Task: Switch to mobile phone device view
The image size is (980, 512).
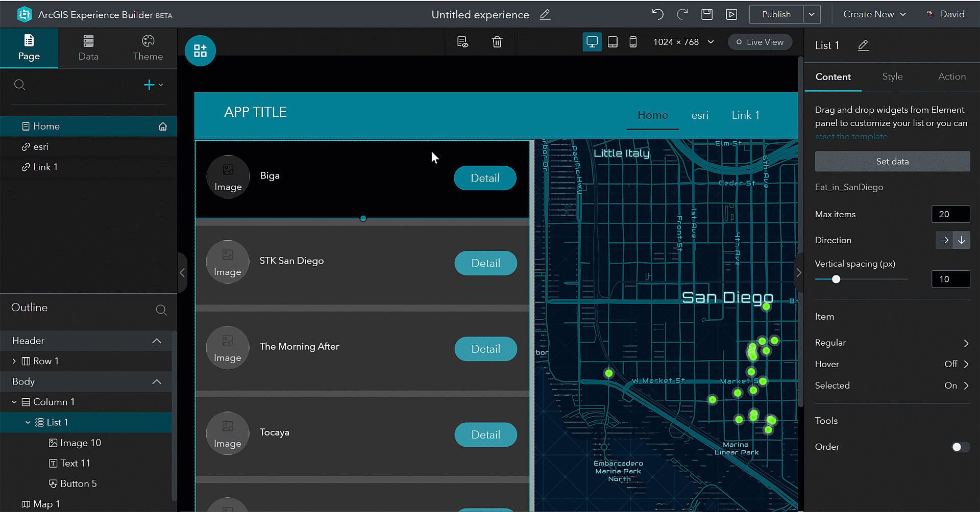Action: point(633,42)
